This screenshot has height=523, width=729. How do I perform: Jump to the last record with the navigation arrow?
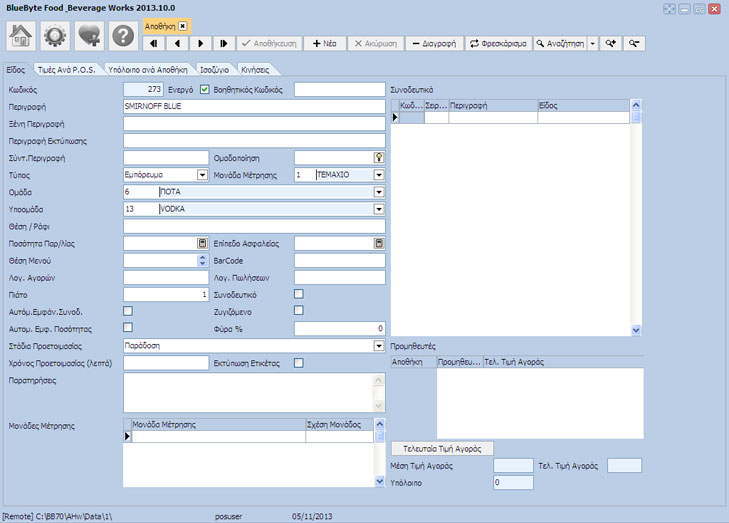(x=224, y=44)
